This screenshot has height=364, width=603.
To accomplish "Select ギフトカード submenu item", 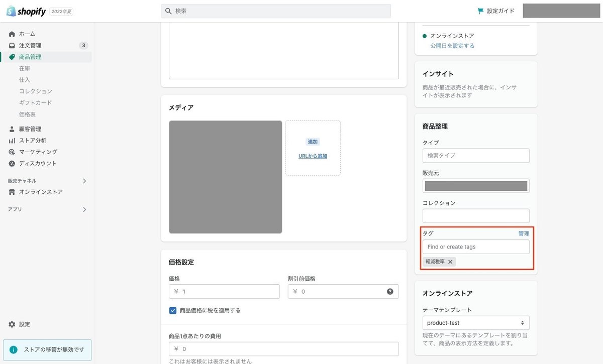I will tap(36, 103).
